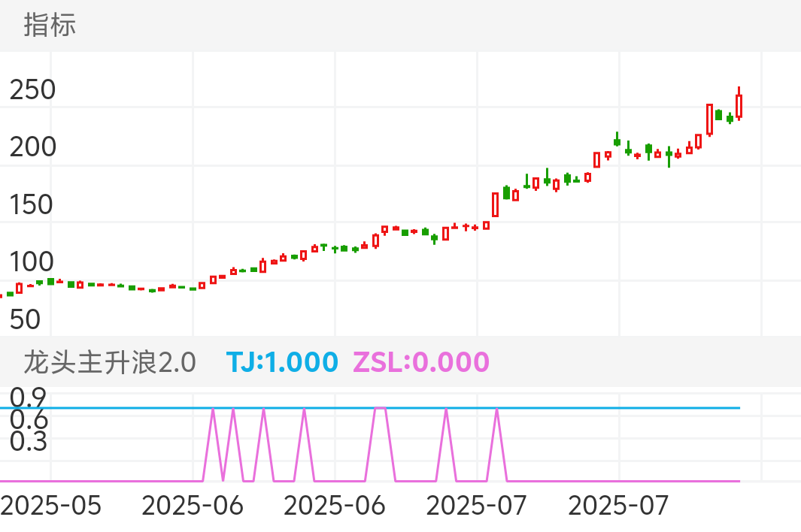
Task: Select the latest red candlestick near 250
Action: click(x=739, y=104)
